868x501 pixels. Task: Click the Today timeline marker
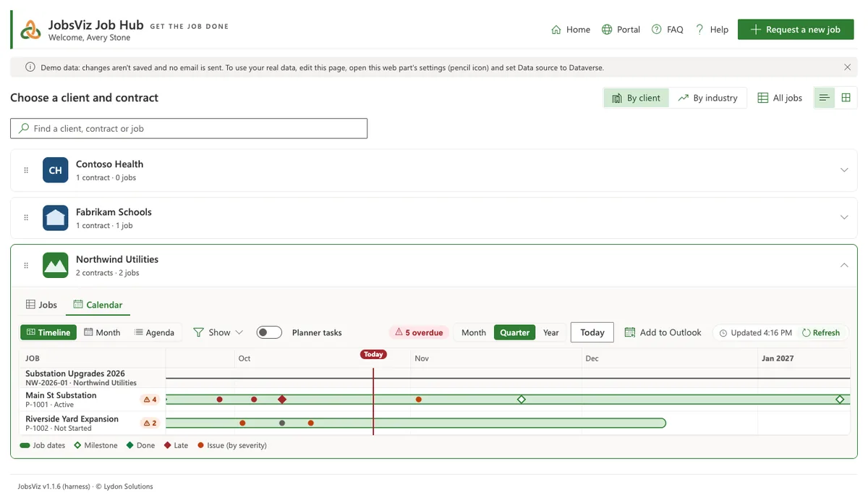pos(373,354)
